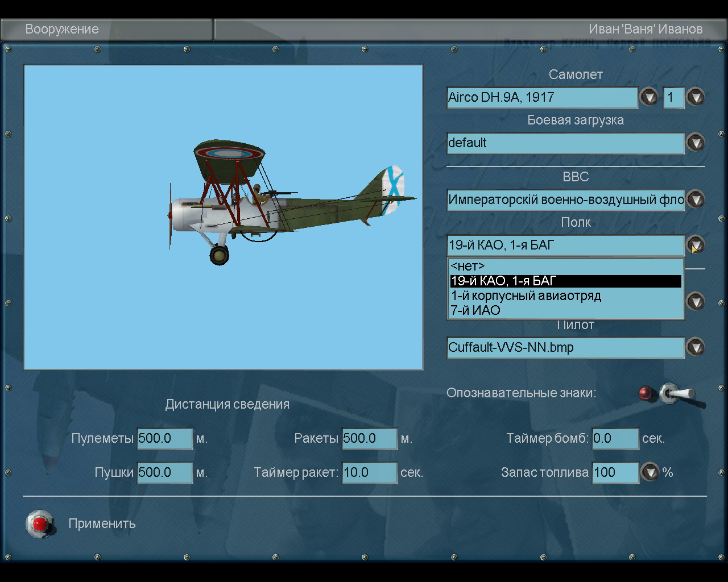Click the Таймер бомб input field
Screen dimensions: 728x582
615,438
